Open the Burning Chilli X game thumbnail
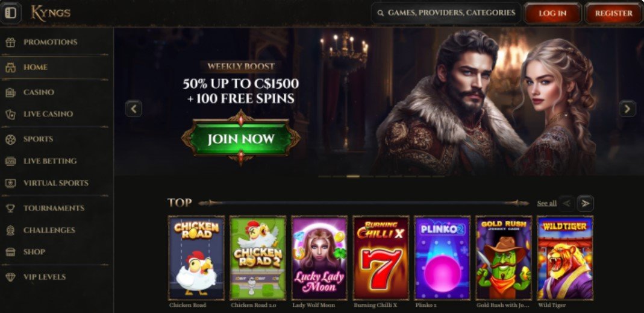Image resolution: width=644 pixels, height=313 pixels. tap(381, 258)
